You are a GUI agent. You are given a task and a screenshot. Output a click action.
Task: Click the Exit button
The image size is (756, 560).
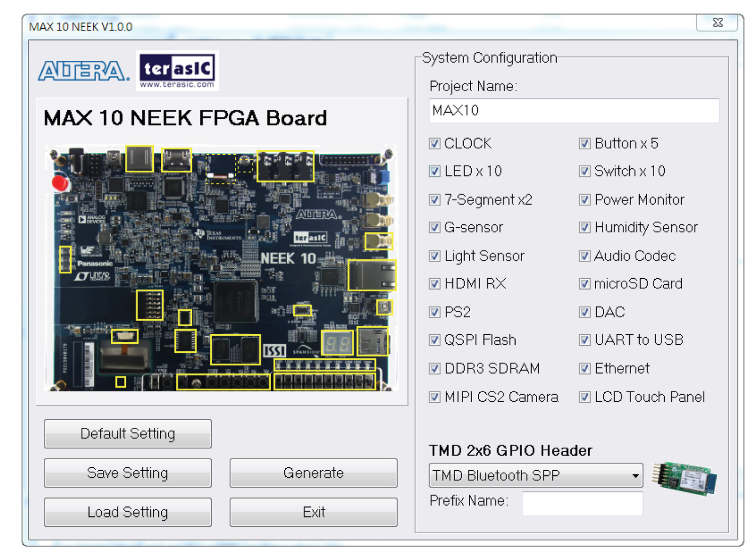[313, 512]
